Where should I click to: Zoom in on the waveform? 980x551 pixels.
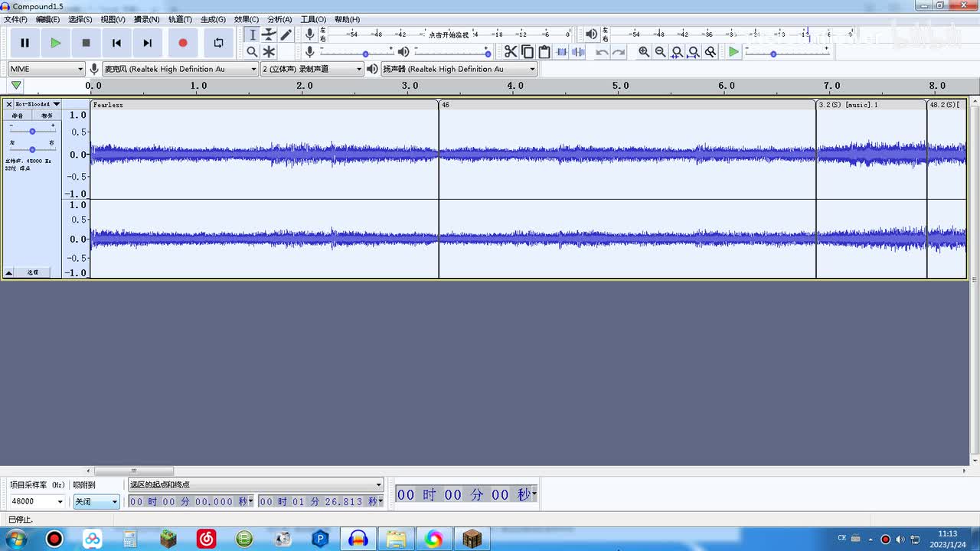(644, 51)
